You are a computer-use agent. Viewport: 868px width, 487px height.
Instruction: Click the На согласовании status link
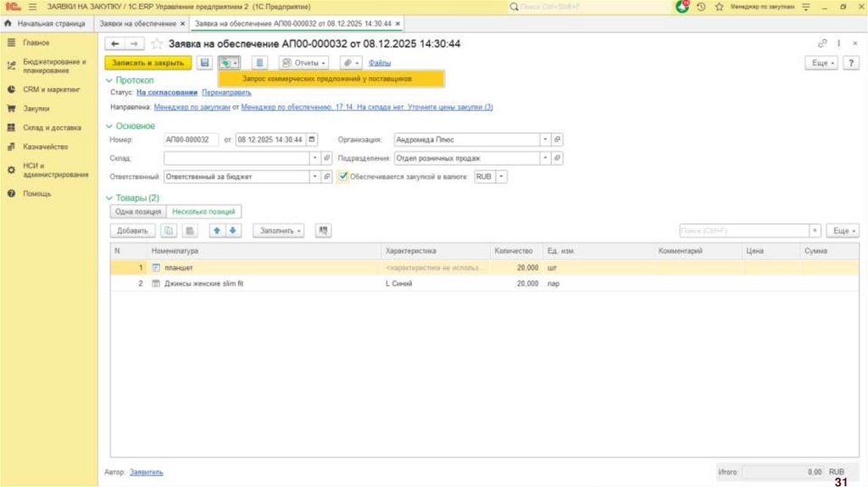pos(167,92)
